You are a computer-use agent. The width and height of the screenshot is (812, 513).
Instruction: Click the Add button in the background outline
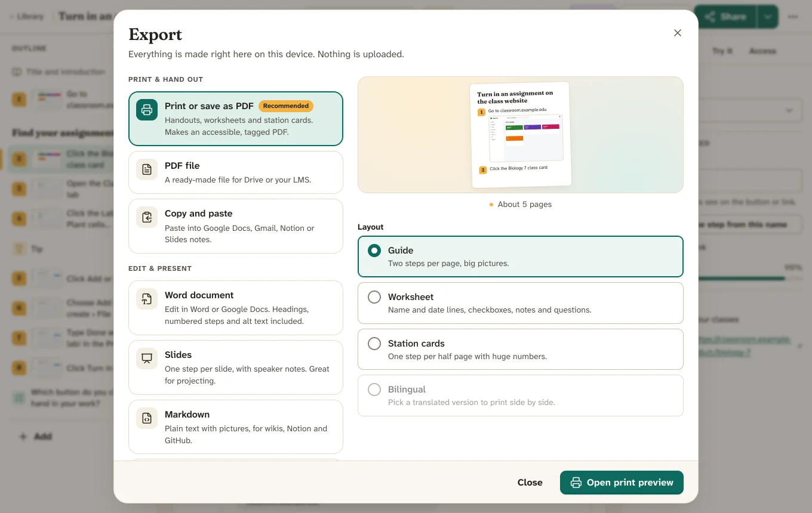coord(36,437)
